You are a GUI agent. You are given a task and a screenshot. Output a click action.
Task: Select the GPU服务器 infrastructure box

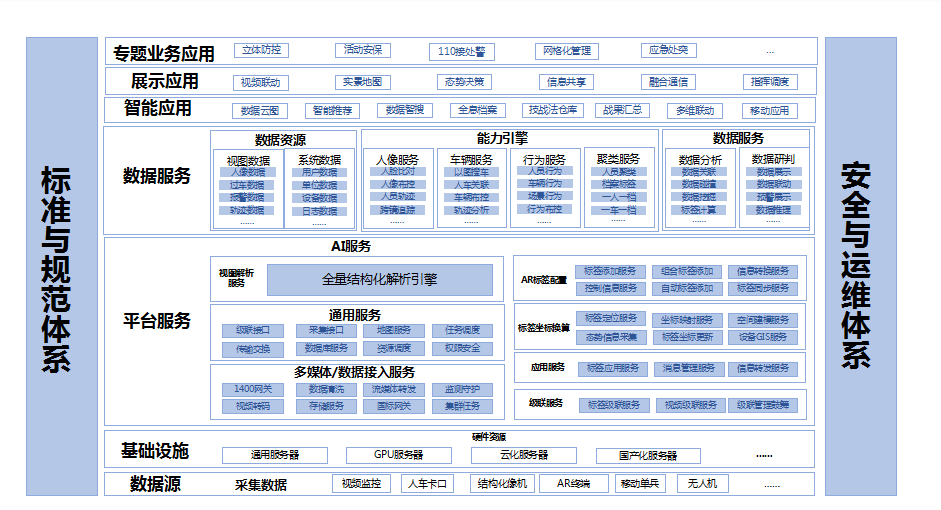(x=398, y=455)
